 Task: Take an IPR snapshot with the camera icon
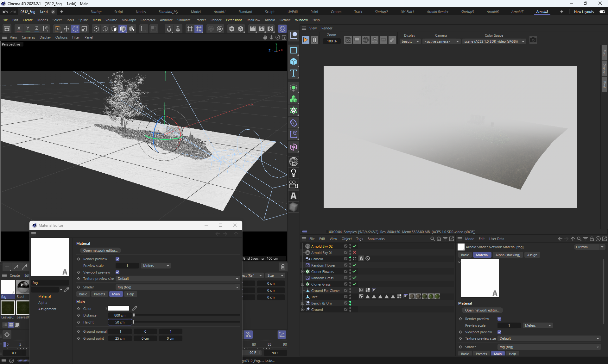(x=533, y=40)
